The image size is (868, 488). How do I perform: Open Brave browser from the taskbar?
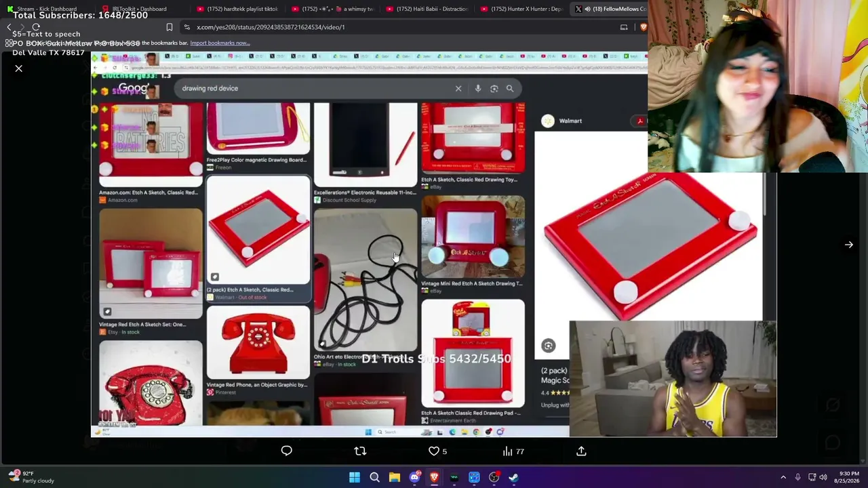tap(434, 477)
